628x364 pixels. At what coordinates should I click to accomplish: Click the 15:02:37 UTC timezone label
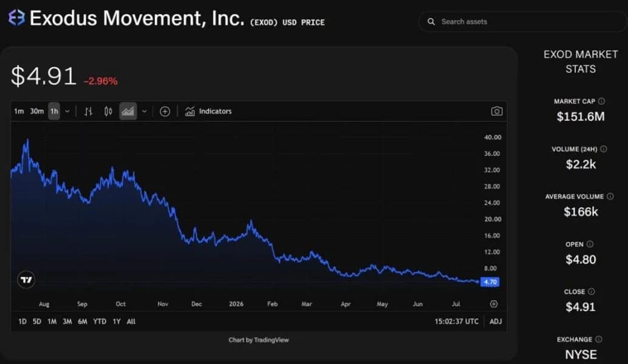457,321
